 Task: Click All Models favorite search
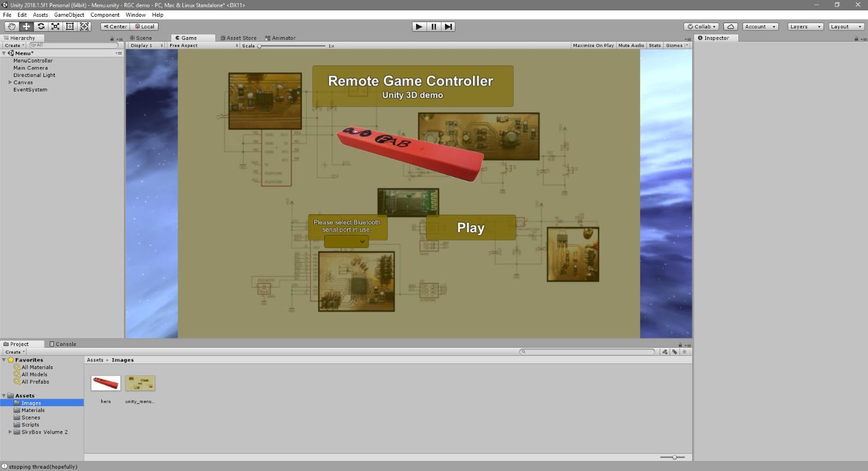pos(34,374)
